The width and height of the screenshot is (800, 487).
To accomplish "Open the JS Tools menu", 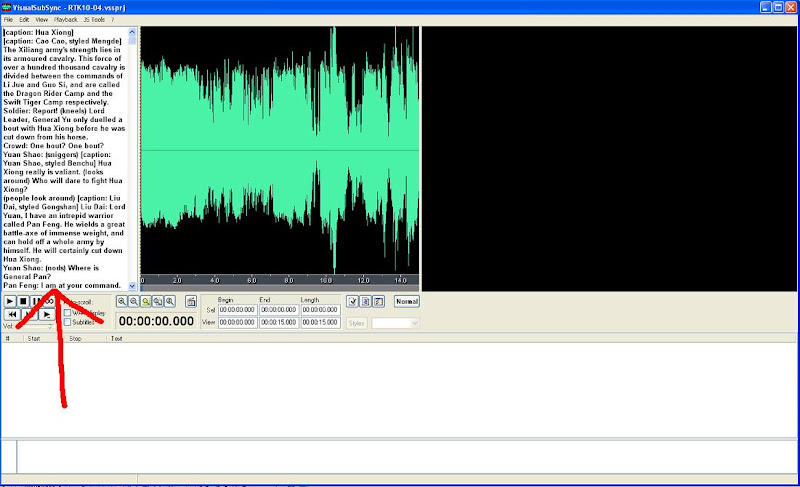I will point(94,20).
